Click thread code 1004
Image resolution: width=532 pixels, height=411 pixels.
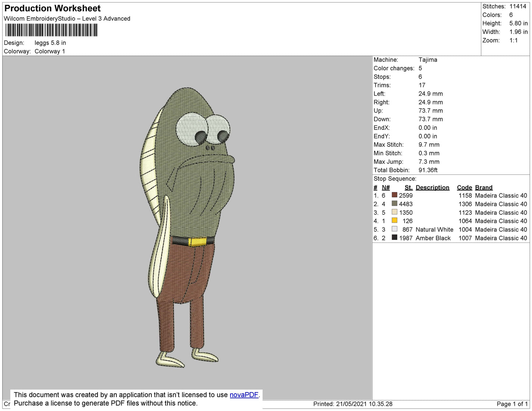tap(465, 229)
